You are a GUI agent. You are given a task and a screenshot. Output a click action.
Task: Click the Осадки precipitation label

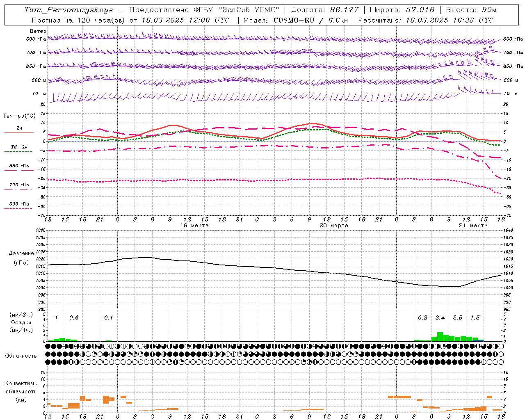coord(21,322)
